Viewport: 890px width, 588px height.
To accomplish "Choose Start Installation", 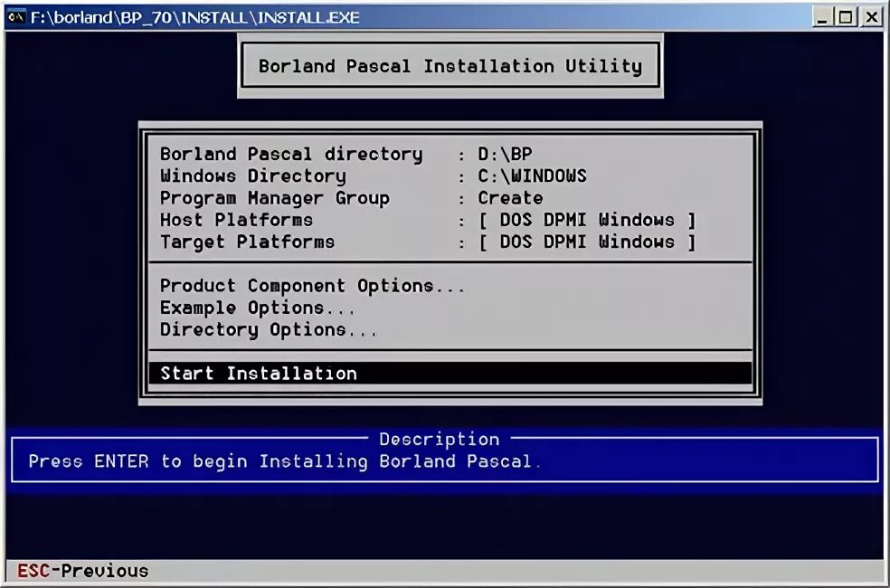I will 450,374.
